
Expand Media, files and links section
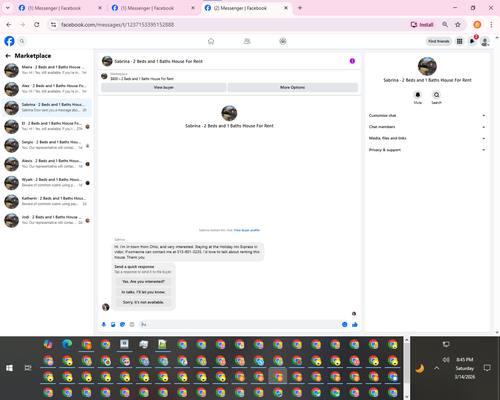(x=427, y=138)
